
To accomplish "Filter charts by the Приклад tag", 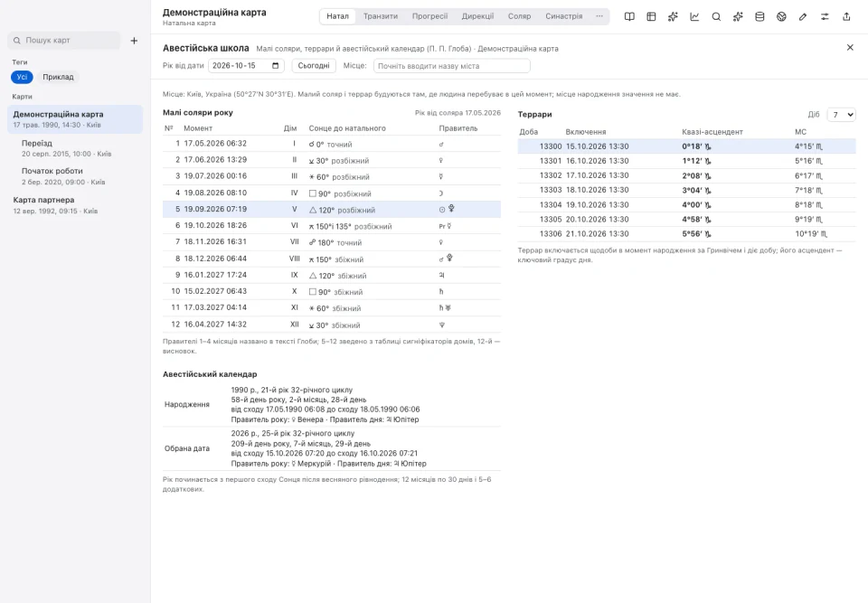I will (58, 77).
